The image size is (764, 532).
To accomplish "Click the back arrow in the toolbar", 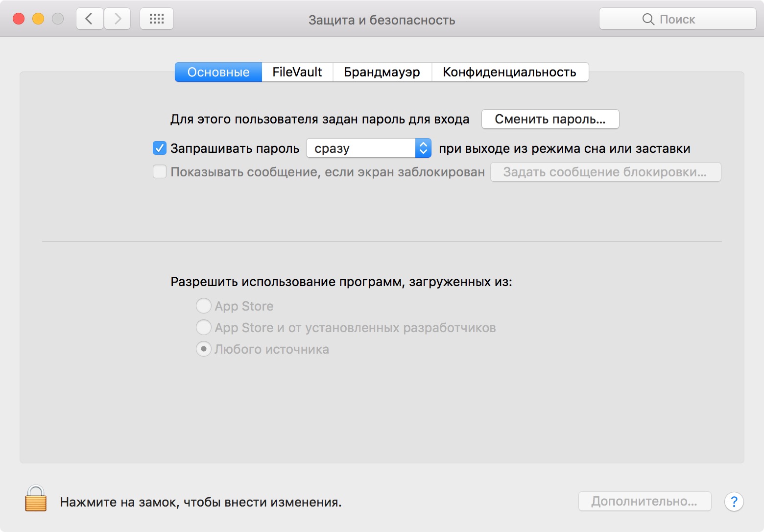I will (x=90, y=19).
